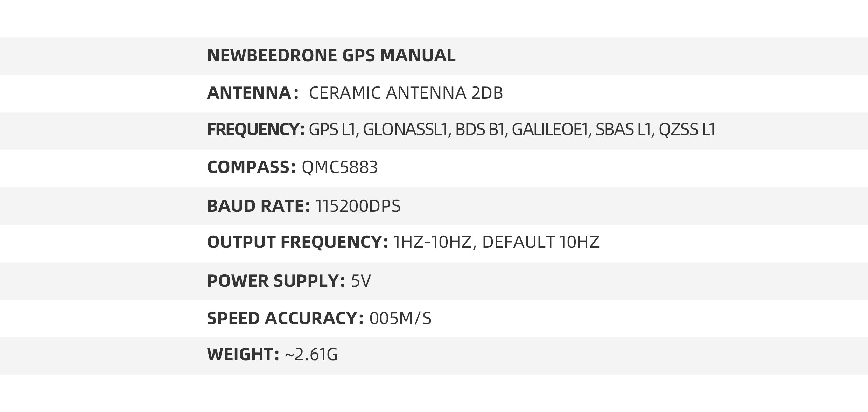Select the 005M/S speed value
The width and height of the screenshot is (868, 412).
pos(400,319)
